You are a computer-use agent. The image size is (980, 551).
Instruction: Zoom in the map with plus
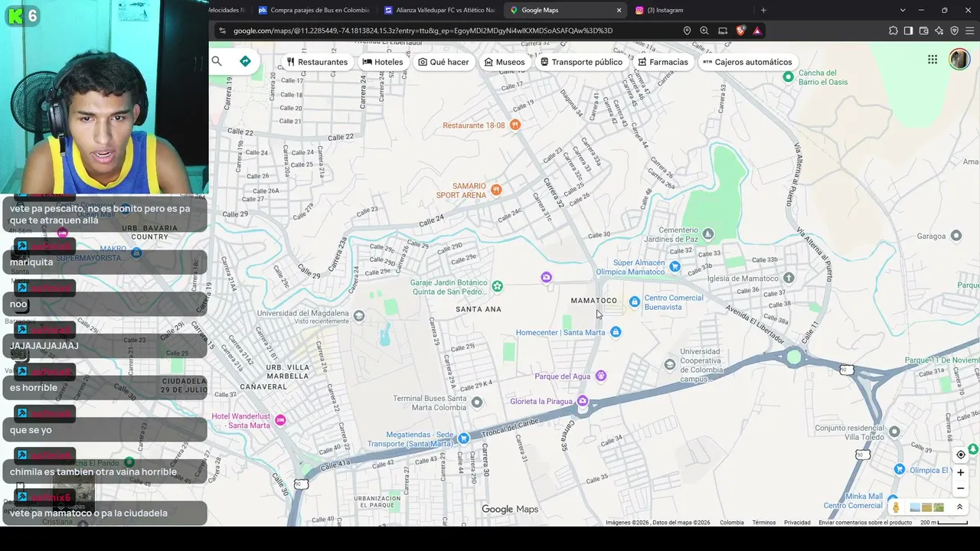click(x=961, y=472)
